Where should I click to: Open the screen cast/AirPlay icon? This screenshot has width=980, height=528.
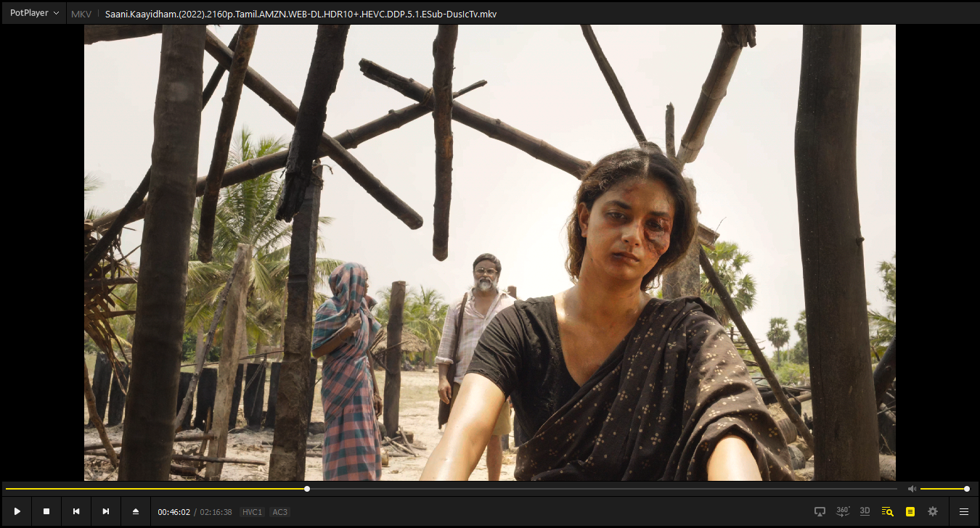(x=820, y=511)
